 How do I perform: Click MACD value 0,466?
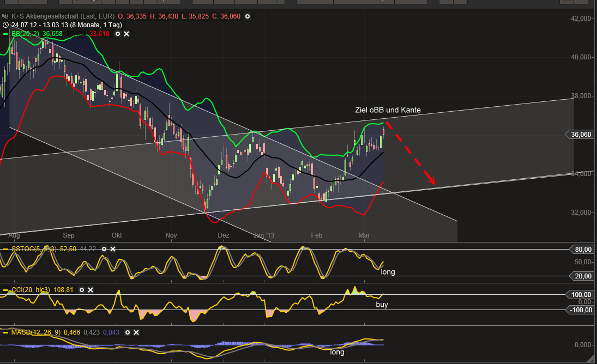(x=72, y=332)
